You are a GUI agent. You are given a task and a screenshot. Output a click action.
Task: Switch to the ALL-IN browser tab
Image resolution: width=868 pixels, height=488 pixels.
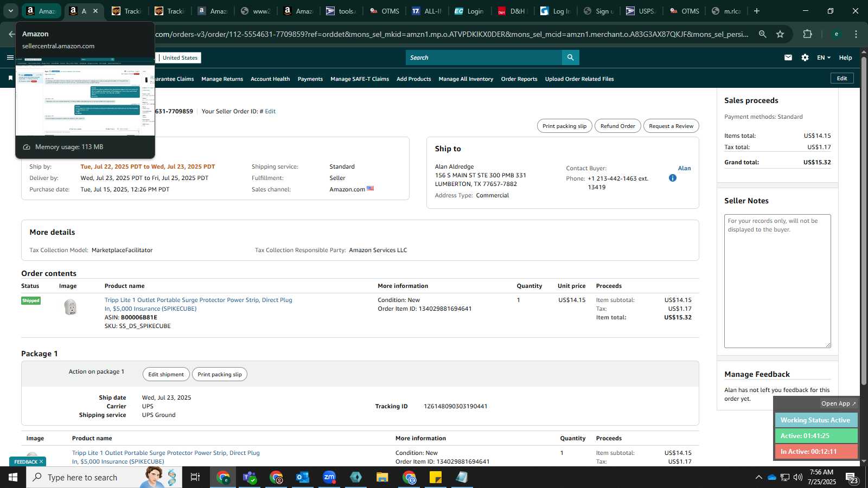coord(427,11)
